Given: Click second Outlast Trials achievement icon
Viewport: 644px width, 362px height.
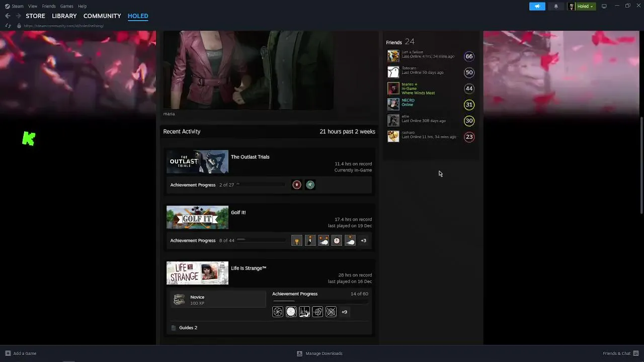Looking at the screenshot, I should pos(310,185).
